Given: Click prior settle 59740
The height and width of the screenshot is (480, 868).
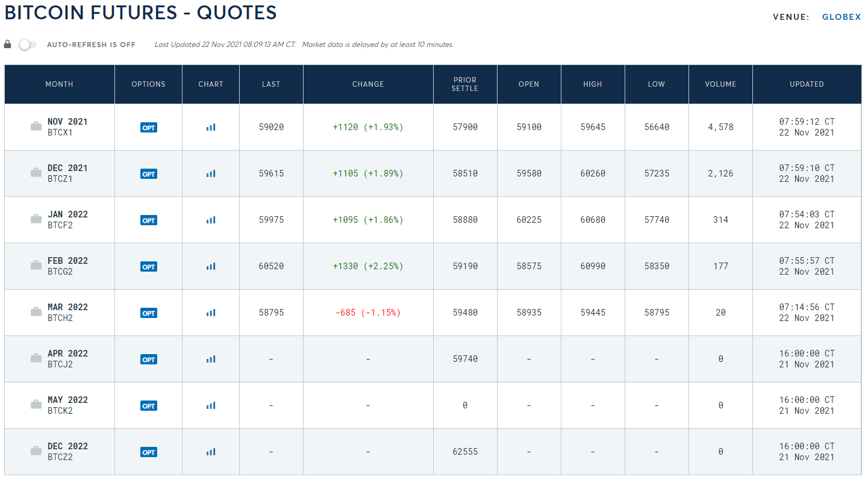Looking at the screenshot, I should [465, 359].
